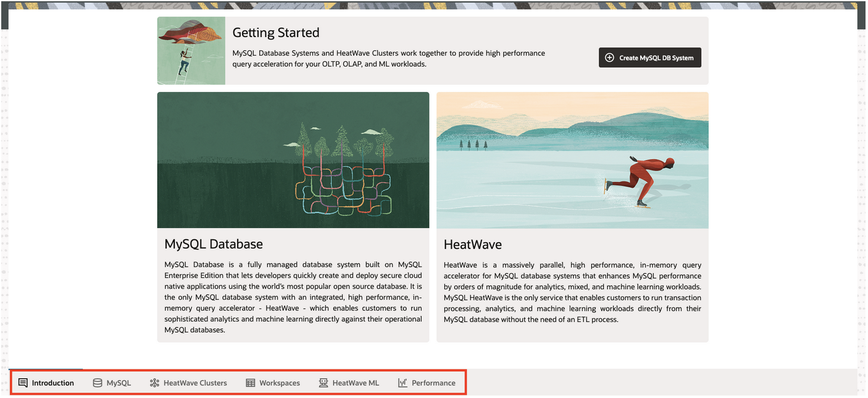Click the Performance chart icon
Image resolution: width=868 pixels, height=398 pixels.
click(403, 383)
